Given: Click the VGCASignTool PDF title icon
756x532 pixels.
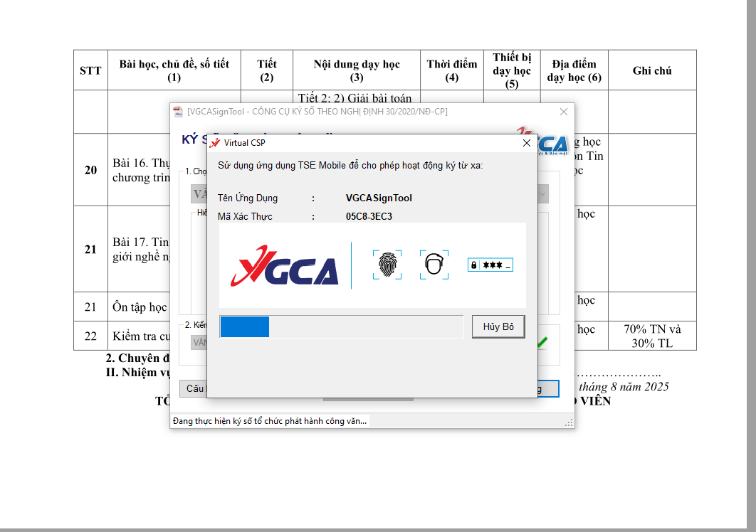Looking at the screenshot, I should pos(178,112).
